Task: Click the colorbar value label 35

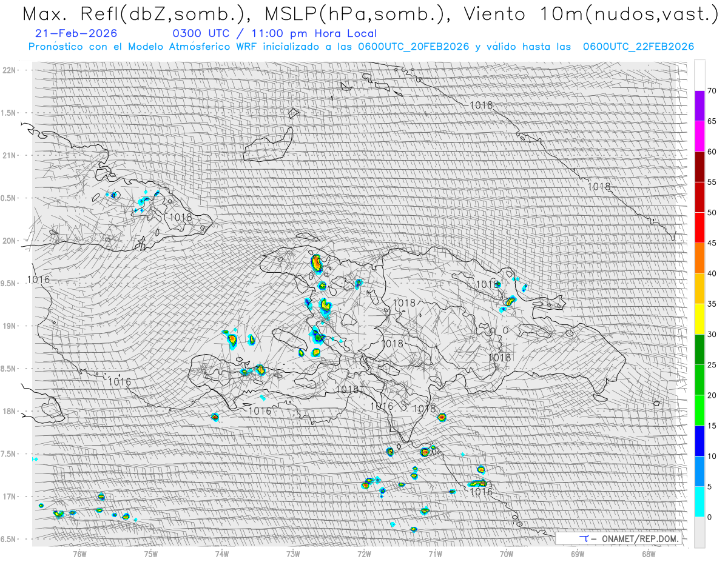Action: [713, 304]
